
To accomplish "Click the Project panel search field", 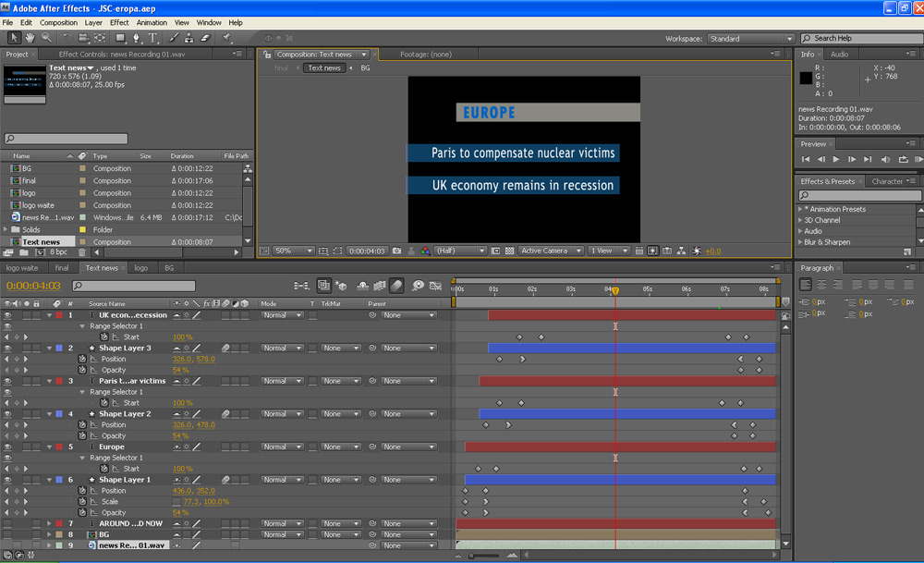I will pos(66,139).
